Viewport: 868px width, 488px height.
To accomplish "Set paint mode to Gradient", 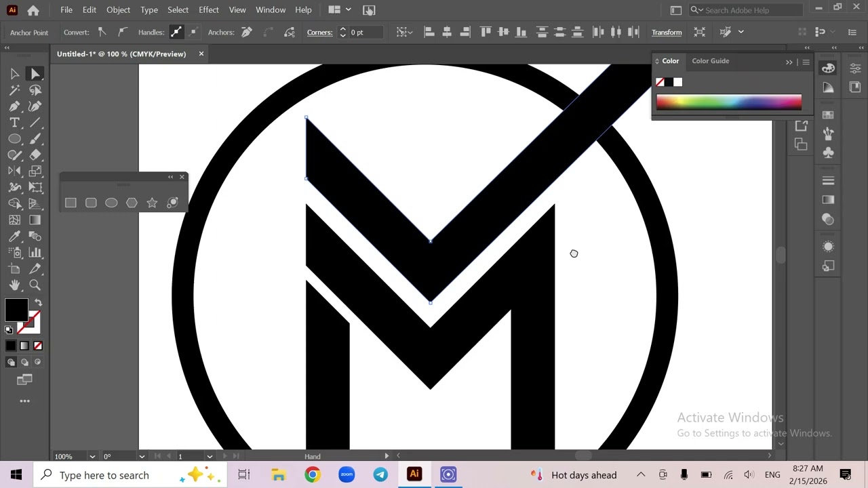I will tap(24, 346).
